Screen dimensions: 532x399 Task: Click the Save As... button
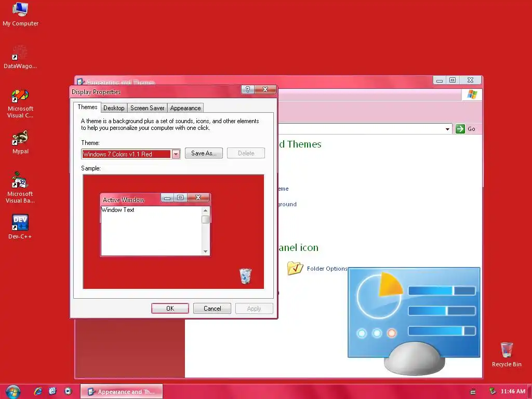204,153
